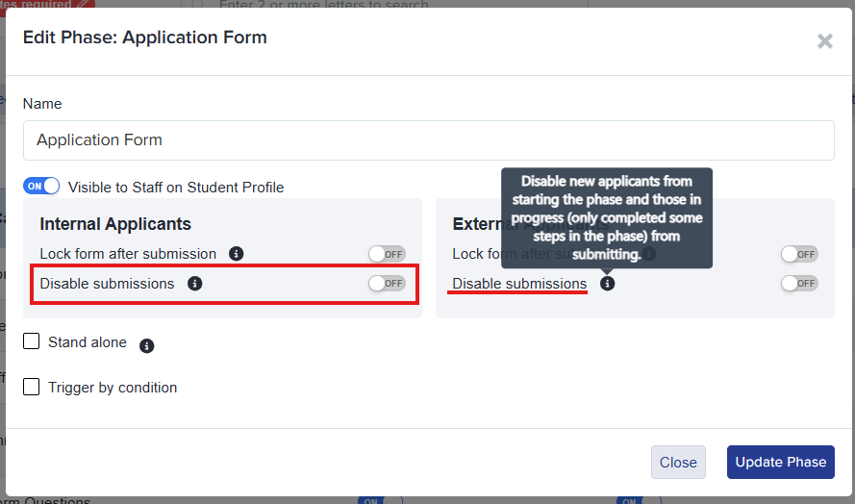Close the Edit Phase dialog with the X icon
Screen dimensions: 855x504
(x=824, y=40)
